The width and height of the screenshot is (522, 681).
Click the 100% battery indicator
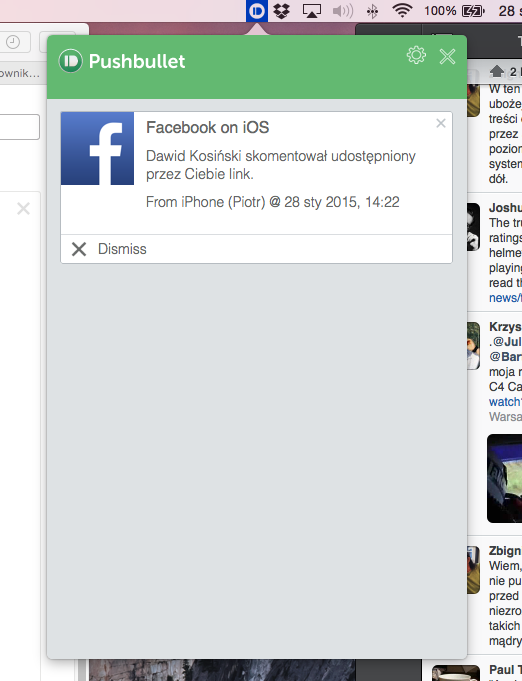454,11
